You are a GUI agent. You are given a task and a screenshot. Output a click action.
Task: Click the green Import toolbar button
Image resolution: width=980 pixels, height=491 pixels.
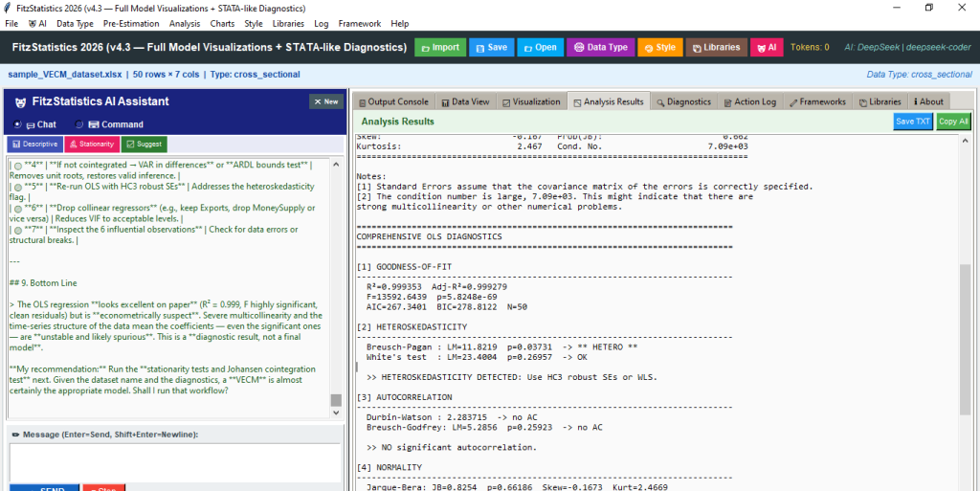point(440,48)
